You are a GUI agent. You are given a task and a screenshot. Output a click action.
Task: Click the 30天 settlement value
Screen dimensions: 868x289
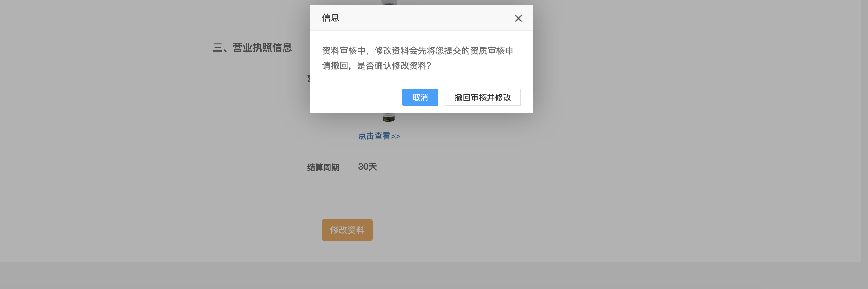click(367, 167)
